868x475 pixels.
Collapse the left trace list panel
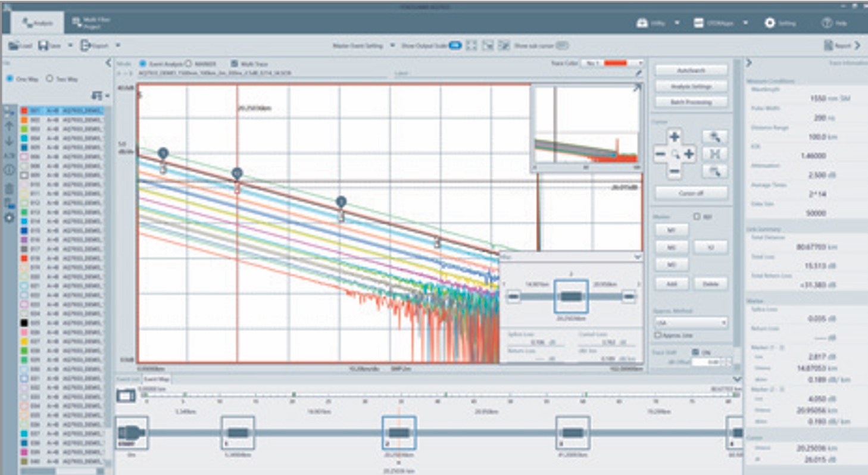point(108,62)
